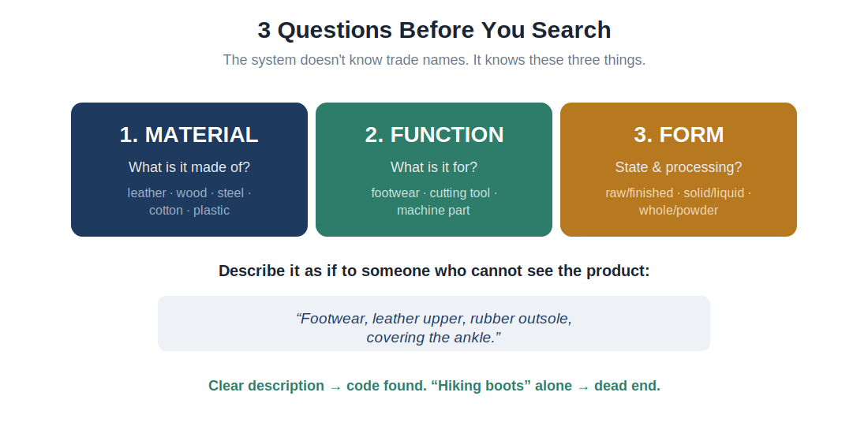The width and height of the screenshot is (868, 426).
Task: Click 'raw/finished · solid/liquid' examples line
Action: pyautogui.click(x=679, y=193)
